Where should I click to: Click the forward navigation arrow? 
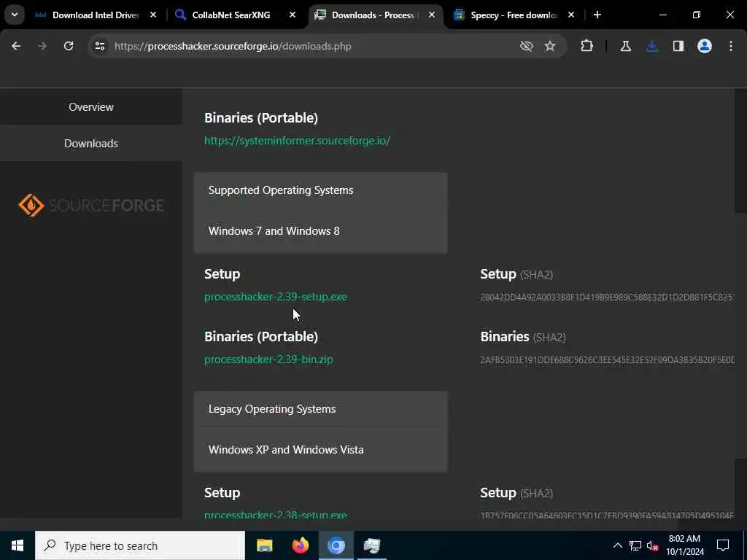[x=42, y=46]
